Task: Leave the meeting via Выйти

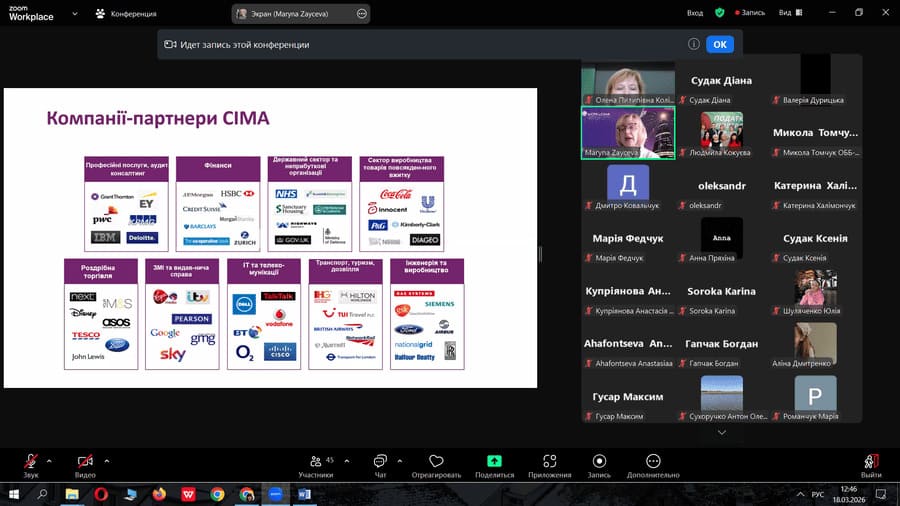Action: click(x=870, y=464)
